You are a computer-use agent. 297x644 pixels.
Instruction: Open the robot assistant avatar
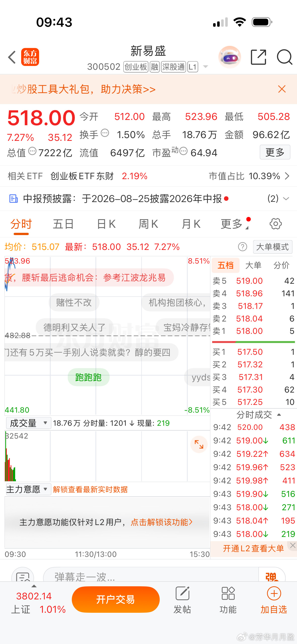pyautogui.click(x=229, y=57)
